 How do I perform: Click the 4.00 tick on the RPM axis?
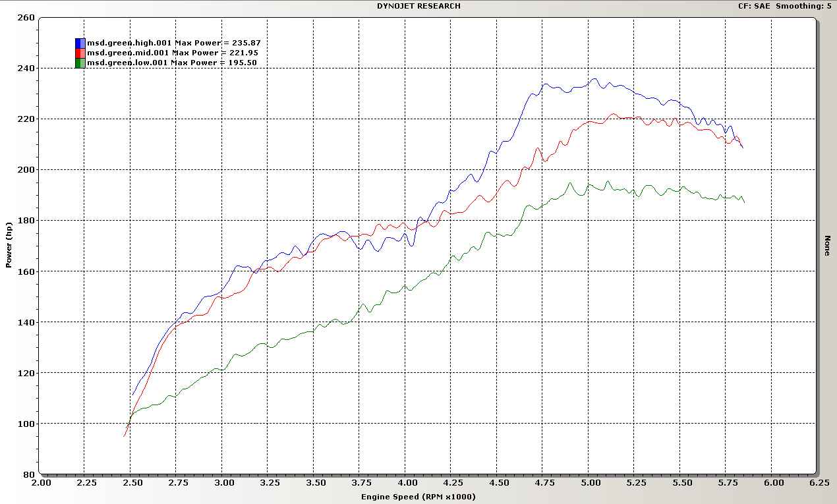(407, 483)
